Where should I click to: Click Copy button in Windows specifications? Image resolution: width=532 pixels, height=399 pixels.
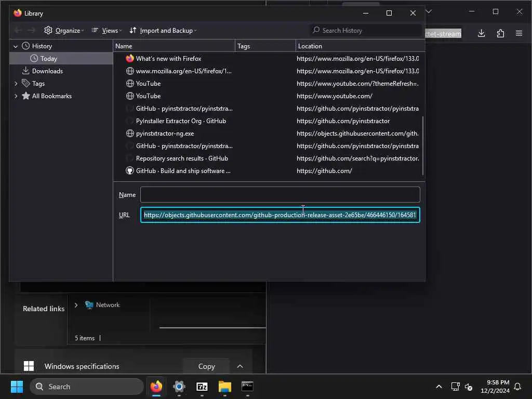point(206,366)
